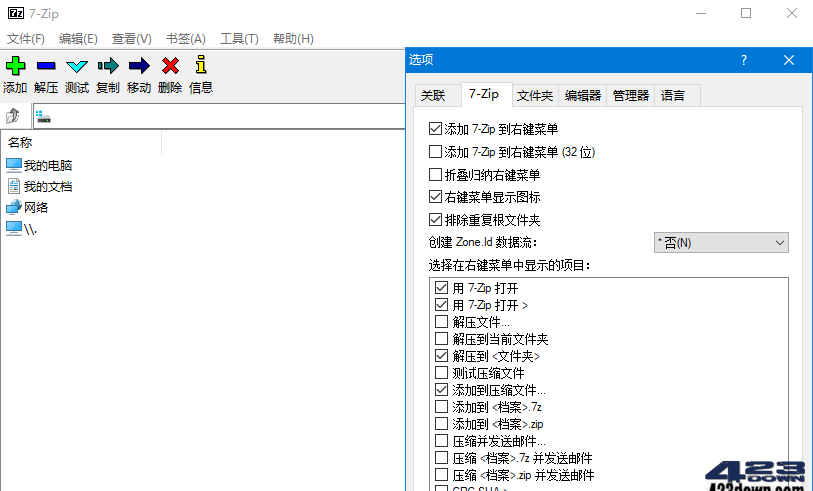Uncheck 用 7-Zip 打开 list item
The width and height of the screenshot is (813, 491).
click(441, 288)
